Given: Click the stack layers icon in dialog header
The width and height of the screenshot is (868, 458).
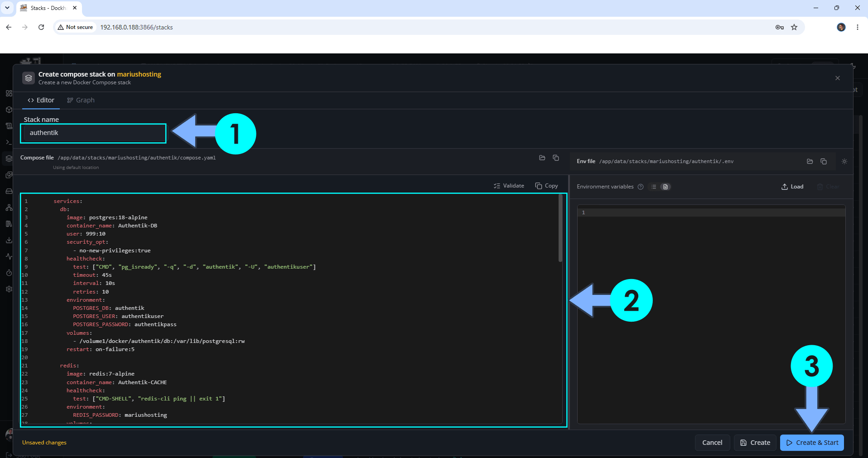Looking at the screenshot, I should 29,78.
